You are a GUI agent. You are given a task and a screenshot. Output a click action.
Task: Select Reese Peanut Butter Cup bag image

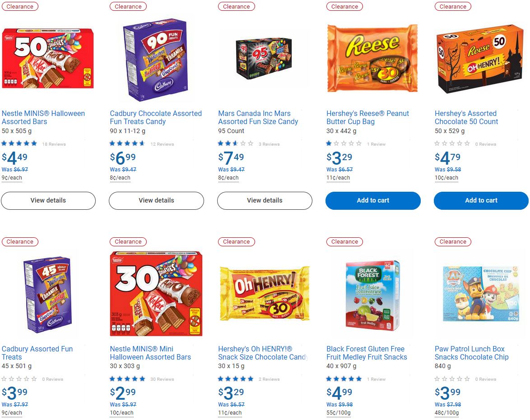pos(372,58)
